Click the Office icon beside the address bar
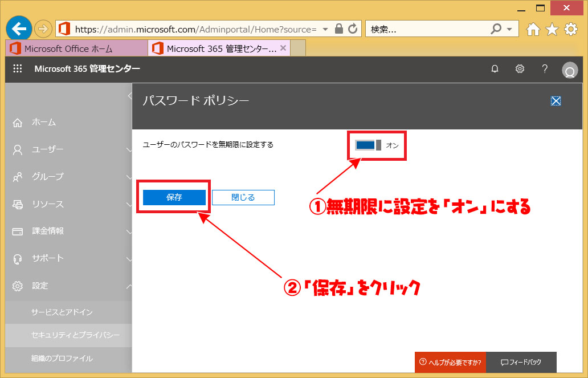This screenshot has width=588, height=378. [x=64, y=29]
